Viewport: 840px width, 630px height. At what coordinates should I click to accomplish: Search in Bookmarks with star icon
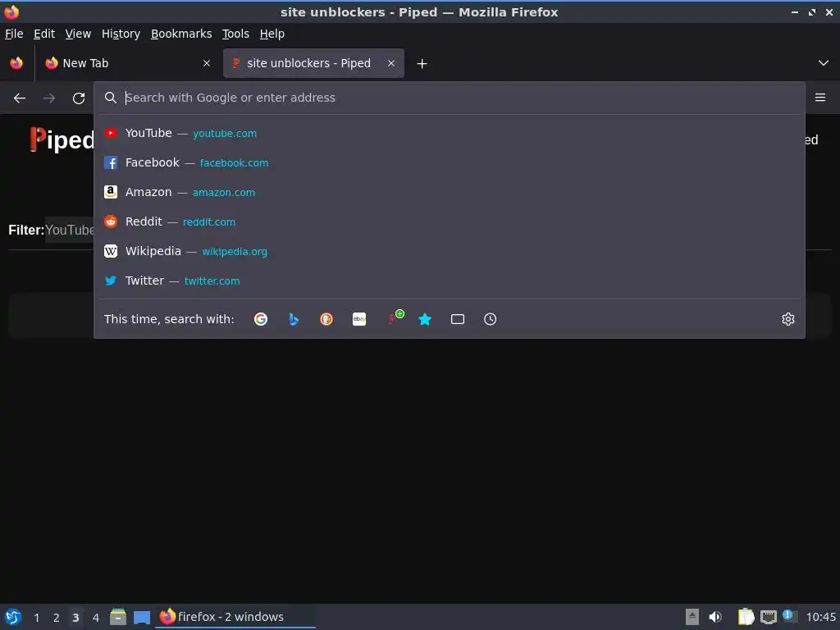tap(425, 319)
